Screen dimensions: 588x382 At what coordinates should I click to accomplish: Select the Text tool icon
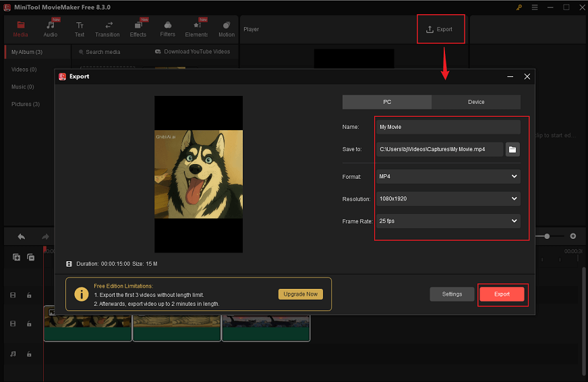pos(80,26)
